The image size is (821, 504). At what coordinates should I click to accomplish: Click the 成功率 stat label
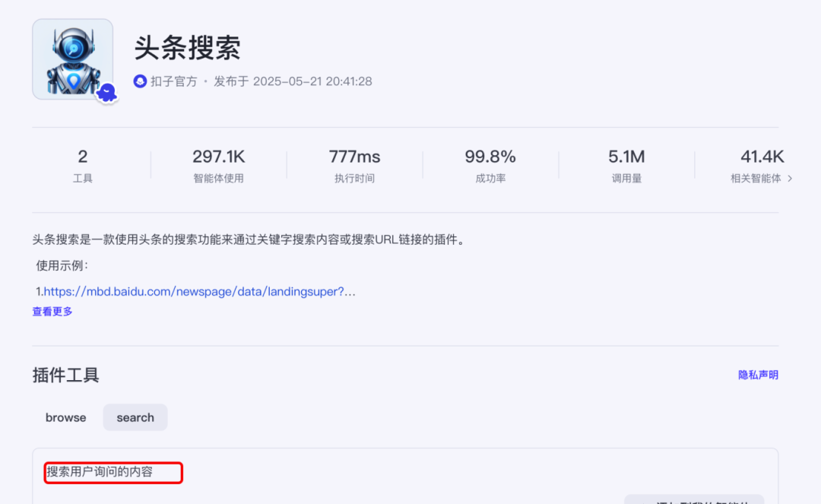[x=490, y=179]
